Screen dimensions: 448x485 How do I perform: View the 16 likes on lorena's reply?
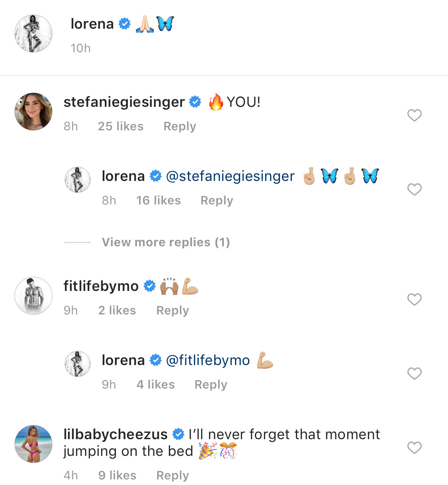pos(158,200)
